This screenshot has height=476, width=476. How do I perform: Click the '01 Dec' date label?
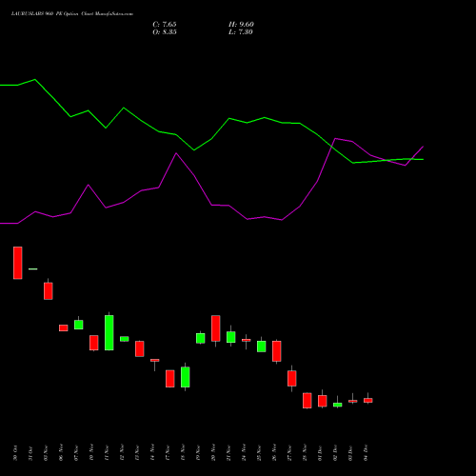pos(320,453)
